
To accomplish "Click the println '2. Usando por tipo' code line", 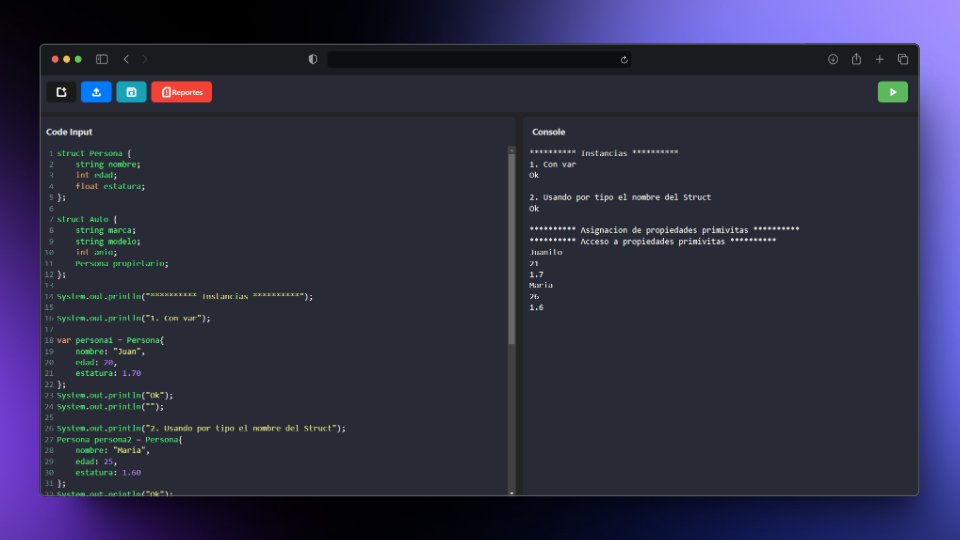I will click(201, 428).
